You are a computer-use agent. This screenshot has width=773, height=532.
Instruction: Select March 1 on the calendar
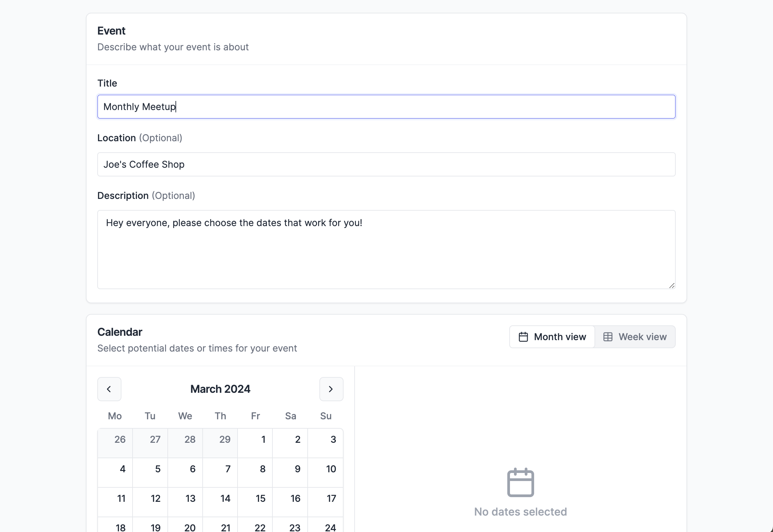tap(255, 443)
